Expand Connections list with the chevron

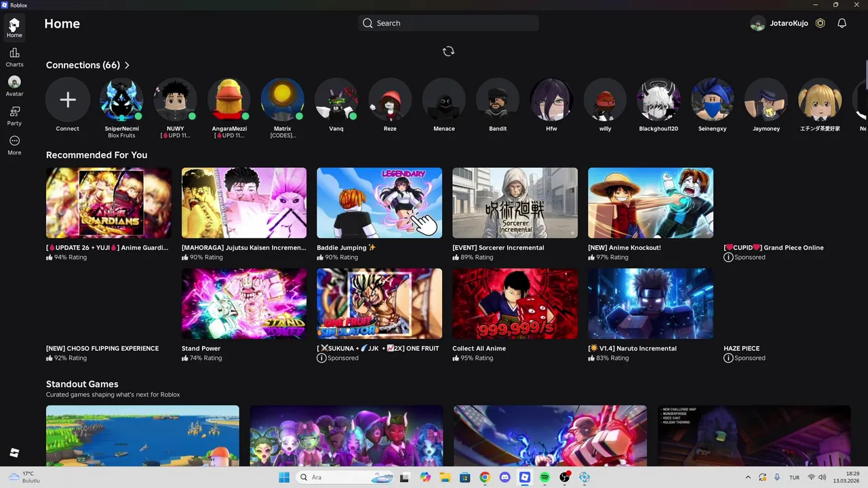(127, 65)
